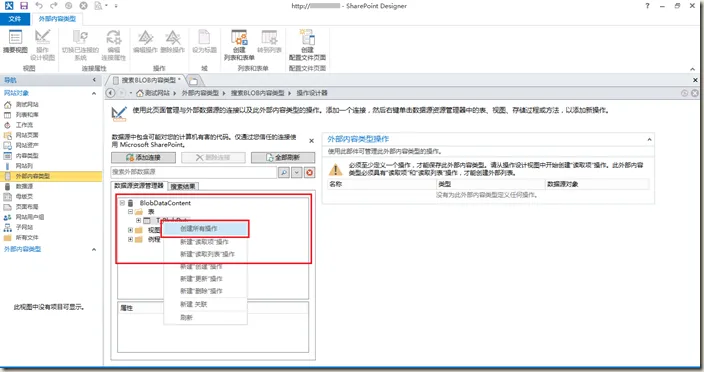Click 创建配置文件页面 ribbon button
Screen dimensions: 704x372
pyautogui.click(x=307, y=45)
